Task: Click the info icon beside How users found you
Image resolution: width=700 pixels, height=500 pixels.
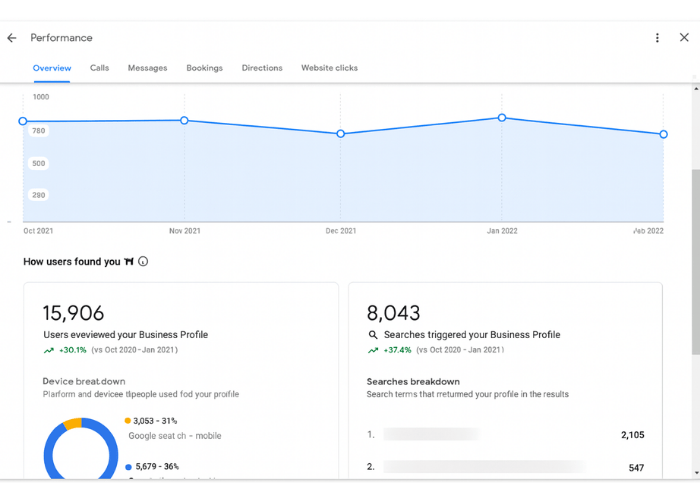Action: pyautogui.click(x=143, y=262)
